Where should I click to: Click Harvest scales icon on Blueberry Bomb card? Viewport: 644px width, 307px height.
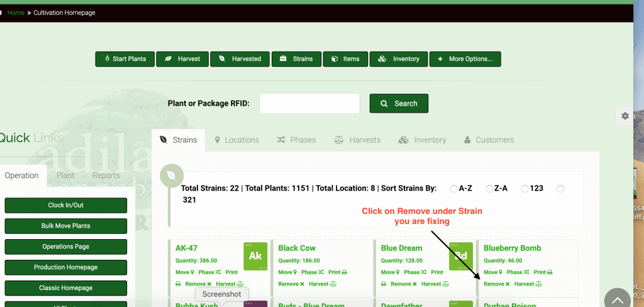coord(539,284)
